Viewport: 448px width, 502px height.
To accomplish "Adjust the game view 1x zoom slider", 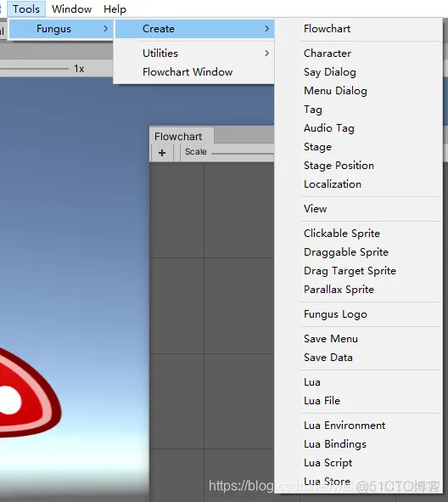I will pos(34,69).
